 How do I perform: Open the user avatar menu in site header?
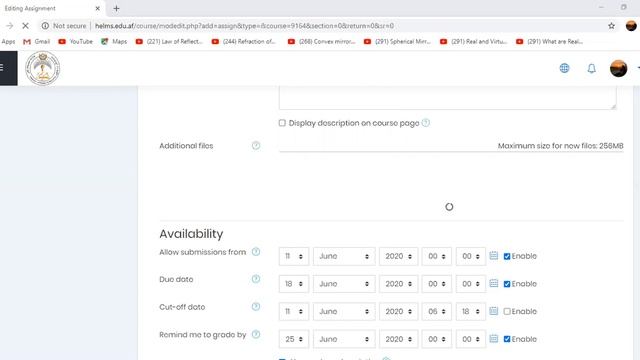[618, 68]
